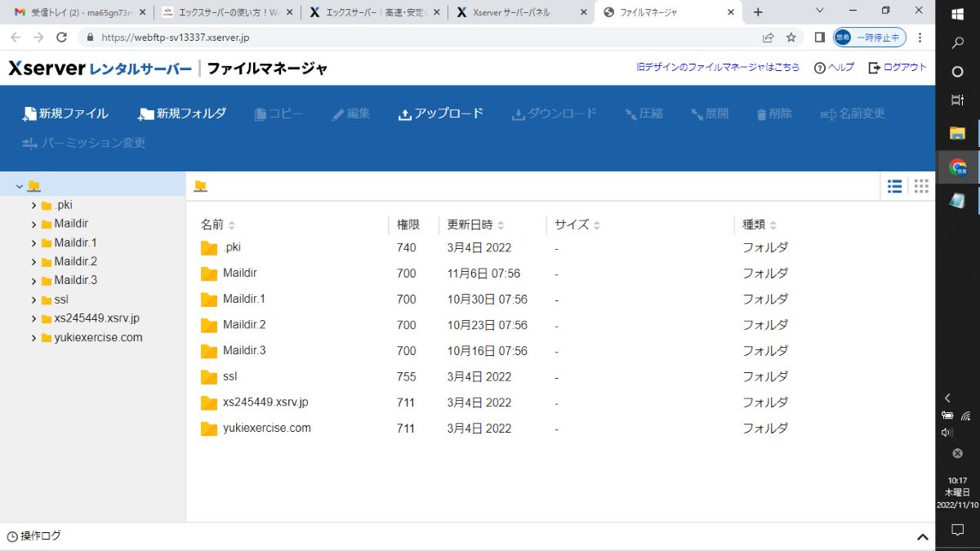The image size is (980, 551).
Task: Click the ssl folder icon in file list
Action: [x=209, y=377]
